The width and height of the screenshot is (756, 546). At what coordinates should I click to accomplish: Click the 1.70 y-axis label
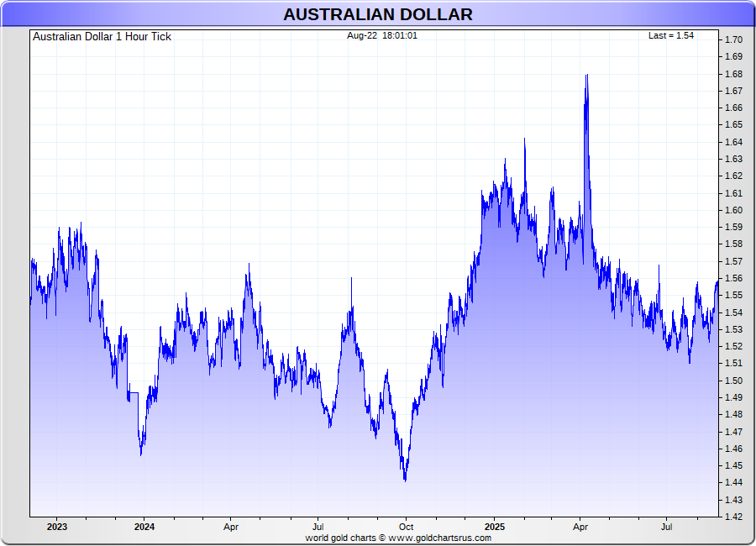(733, 39)
